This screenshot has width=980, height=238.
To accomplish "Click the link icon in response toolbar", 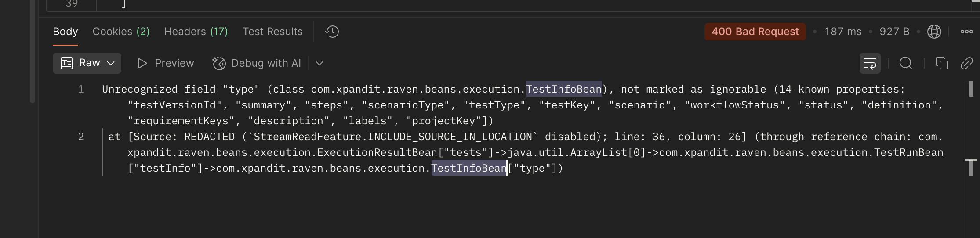I will [x=966, y=63].
